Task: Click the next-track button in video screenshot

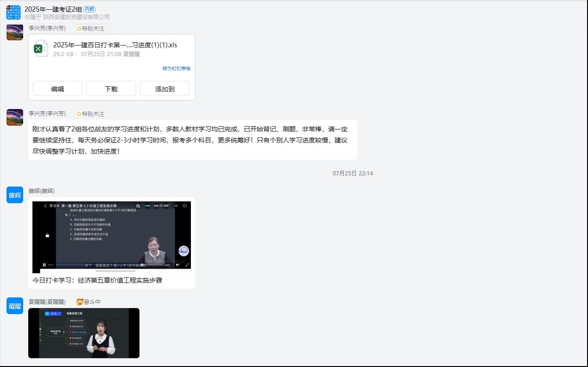Action: pos(178,264)
